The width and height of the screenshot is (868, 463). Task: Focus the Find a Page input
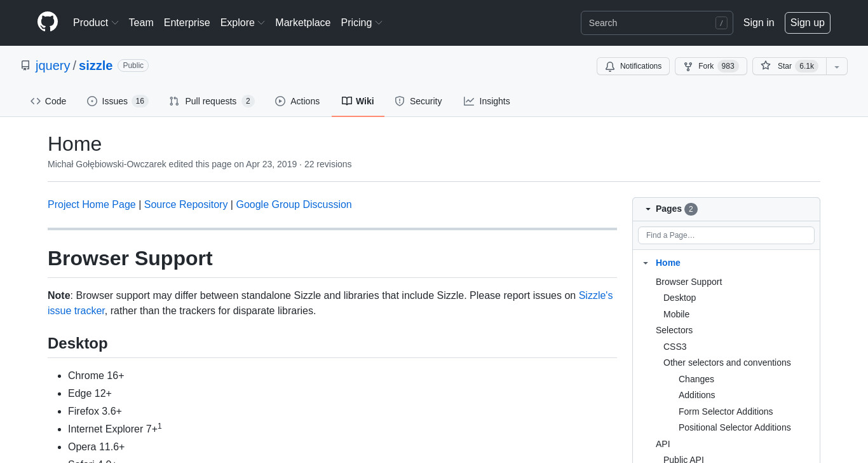pyautogui.click(x=726, y=235)
